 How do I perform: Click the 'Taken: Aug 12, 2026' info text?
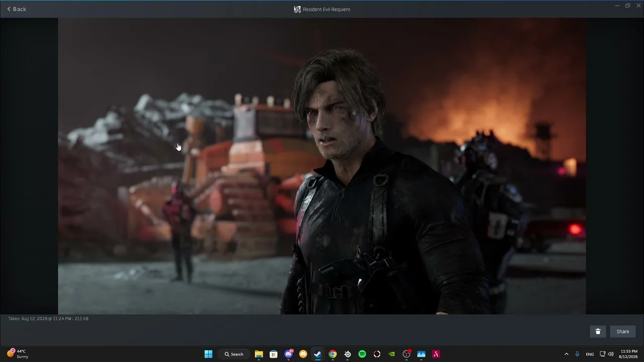[x=48, y=319]
